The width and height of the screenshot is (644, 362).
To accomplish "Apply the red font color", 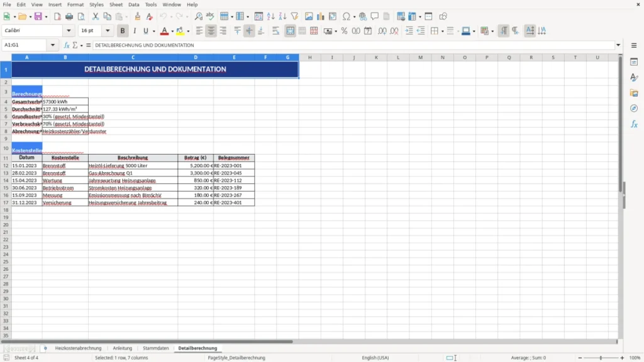I will [164, 31].
